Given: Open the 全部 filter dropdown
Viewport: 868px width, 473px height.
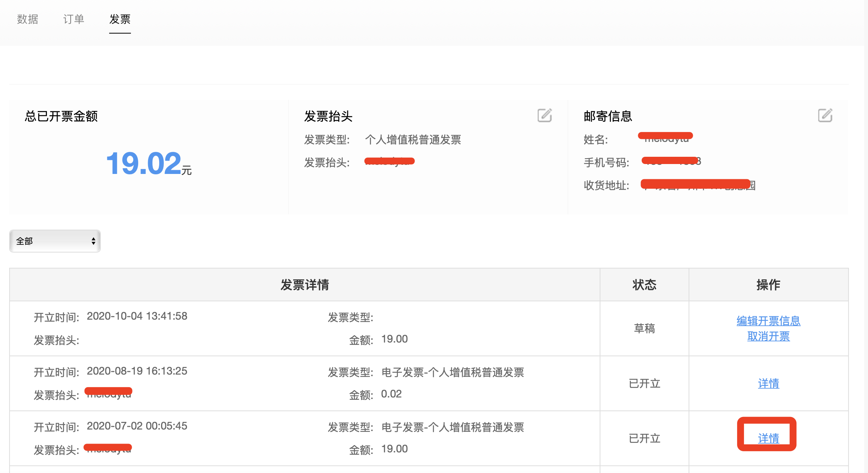Looking at the screenshot, I should pyautogui.click(x=55, y=241).
